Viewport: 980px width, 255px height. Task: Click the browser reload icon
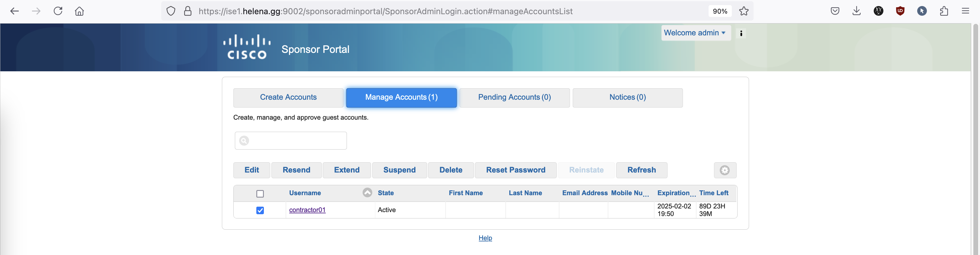pyautogui.click(x=58, y=11)
